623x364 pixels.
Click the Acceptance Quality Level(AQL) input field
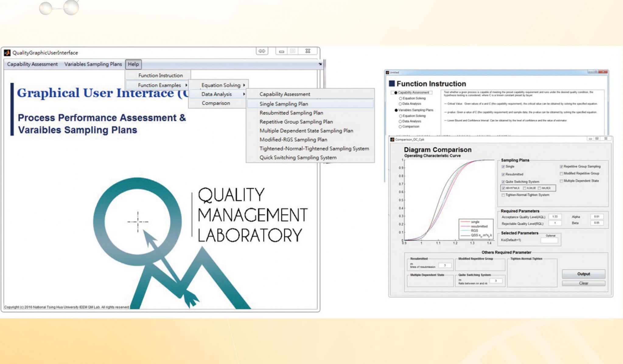tap(555, 217)
